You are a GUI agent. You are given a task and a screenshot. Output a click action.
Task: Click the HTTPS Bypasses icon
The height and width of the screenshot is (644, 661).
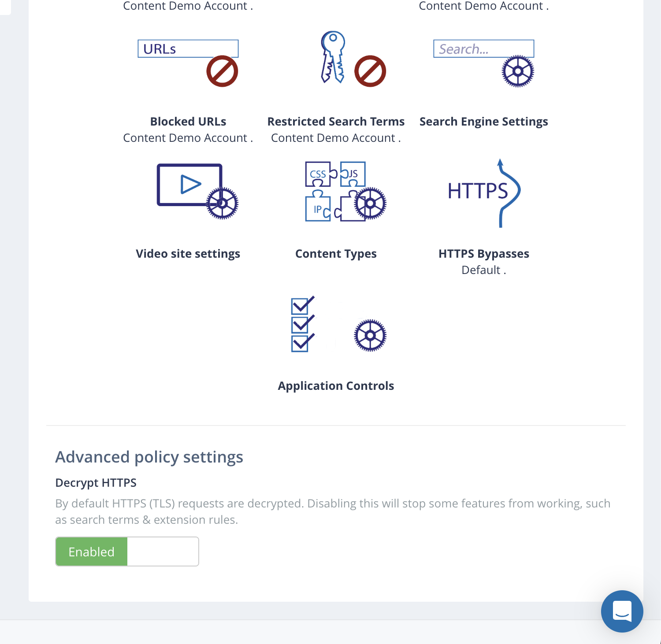[484, 193]
